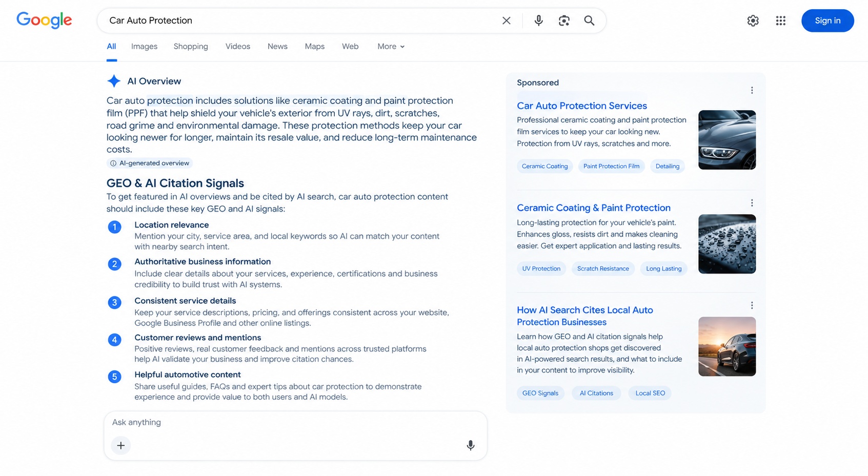The height and width of the screenshot is (476, 868).
Task: Click the Sign in button
Action: 827,20
